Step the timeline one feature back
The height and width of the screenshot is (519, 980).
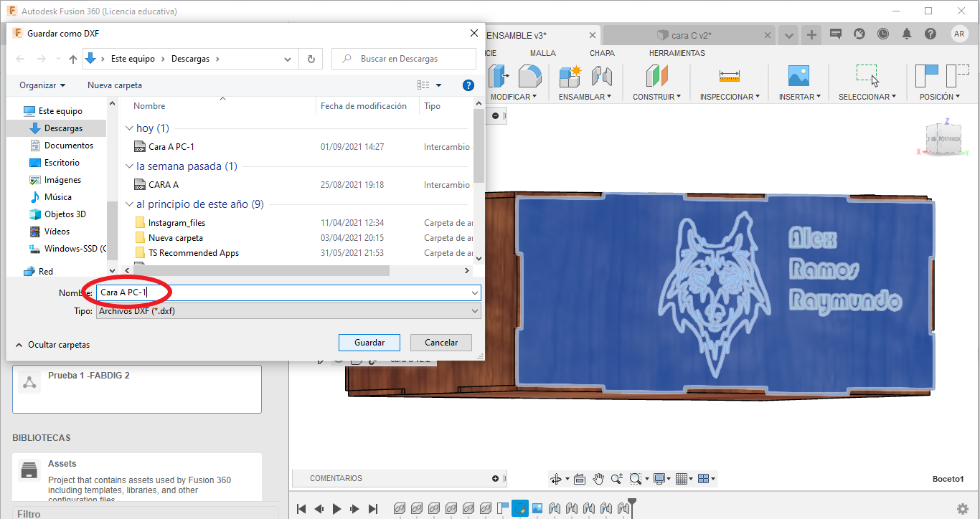pyautogui.click(x=319, y=509)
